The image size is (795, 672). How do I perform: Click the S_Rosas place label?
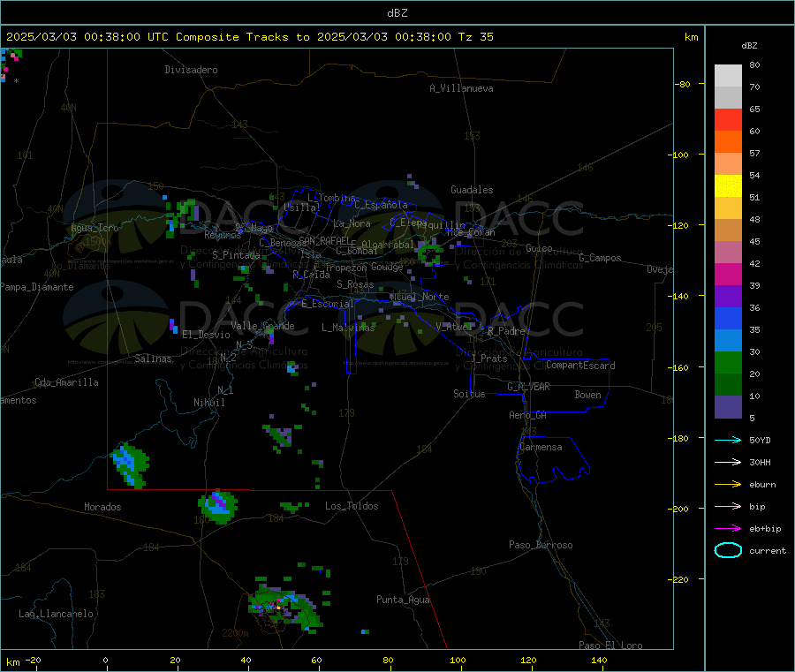coord(355,284)
